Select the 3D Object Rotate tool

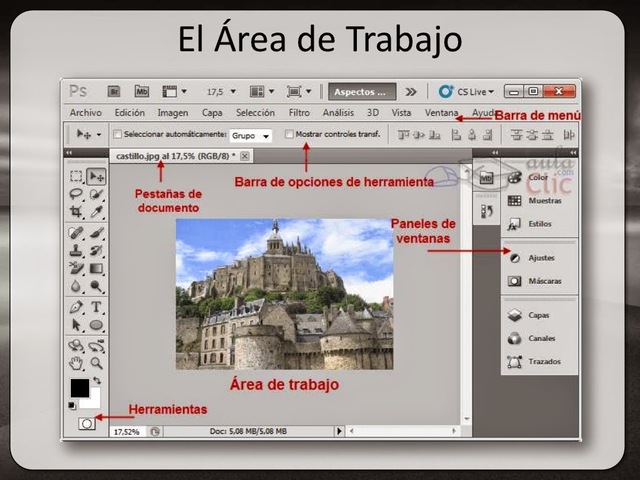(x=76, y=346)
